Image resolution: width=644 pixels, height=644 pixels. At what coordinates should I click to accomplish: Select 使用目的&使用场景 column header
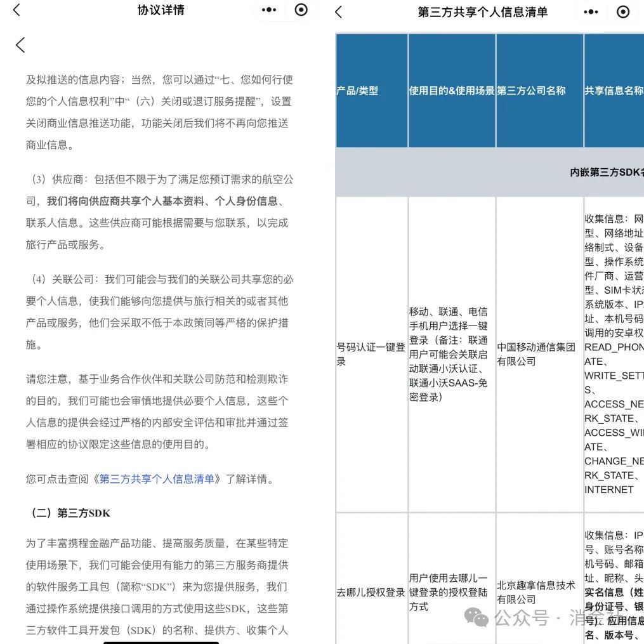[x=452, y=90]
